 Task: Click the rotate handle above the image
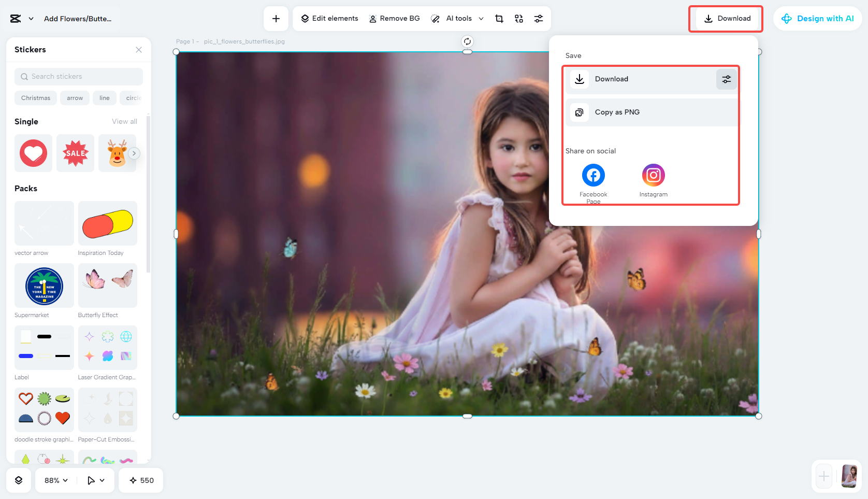(467, 41)
